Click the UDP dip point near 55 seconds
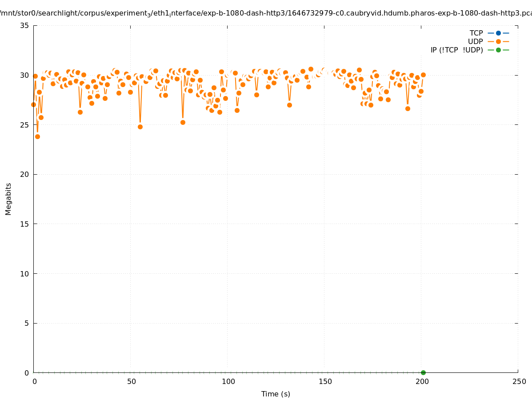Screen dimensions: 532x400 point(140,127)
